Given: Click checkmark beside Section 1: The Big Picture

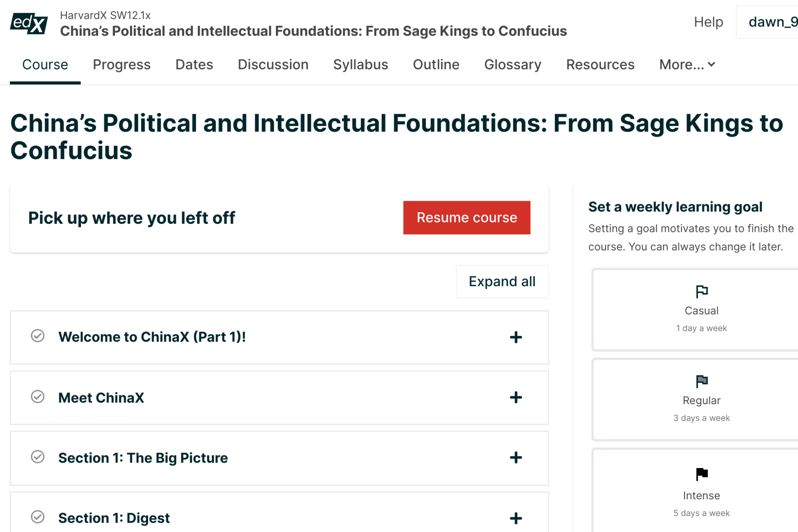Looking at the screenshot, I should coord(38,457).
